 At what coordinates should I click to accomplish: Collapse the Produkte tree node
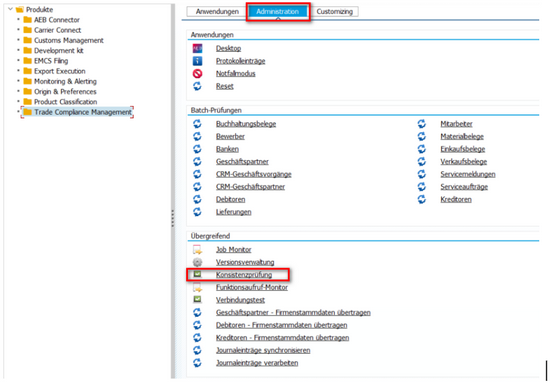[10, 9]
